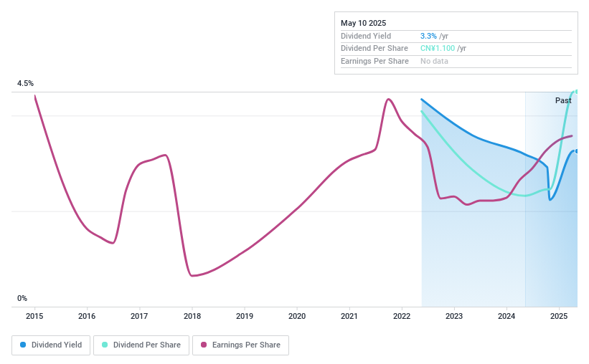Click the blue dividend yield endpoint marker
The width and height of the screenshot is (589, 364).
576,151
